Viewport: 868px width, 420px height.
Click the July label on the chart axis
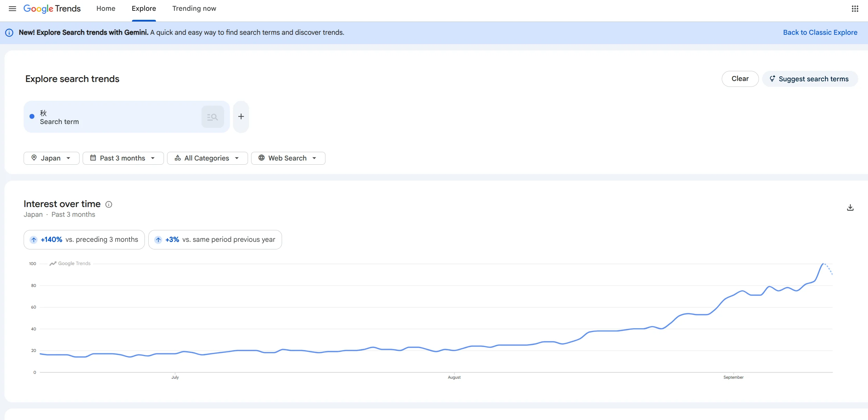pos(175,377)
